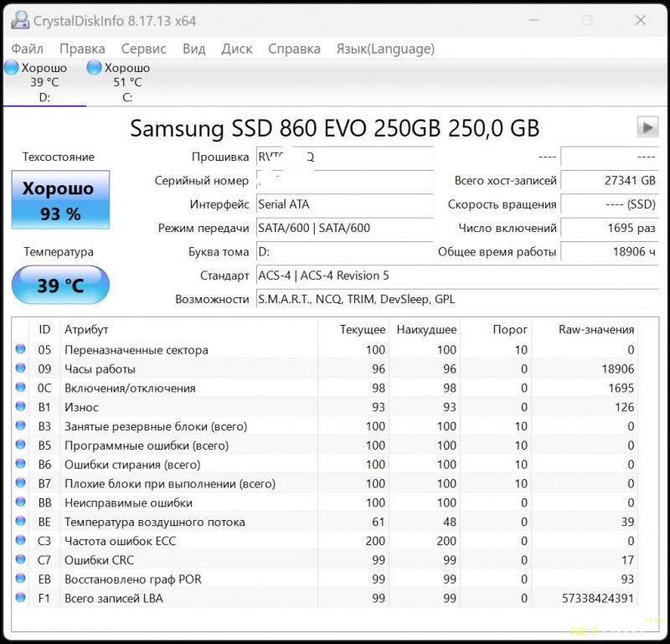
Task: Click the Хорошо 93 % health status button
Action: pyautogui.click(x=60, y=199)
